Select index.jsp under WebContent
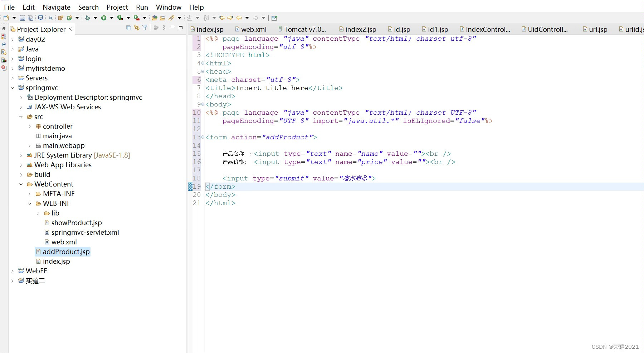 tap(56, 261)
